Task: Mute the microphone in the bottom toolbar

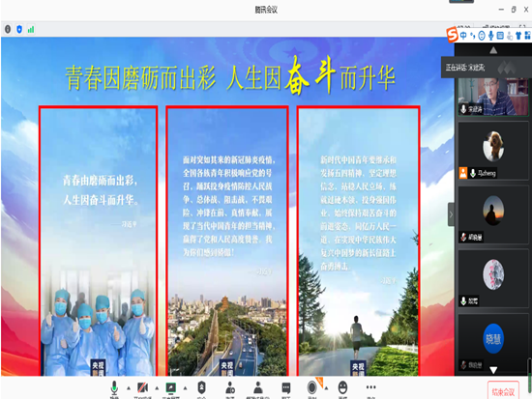Action: (x=114, y=387)
